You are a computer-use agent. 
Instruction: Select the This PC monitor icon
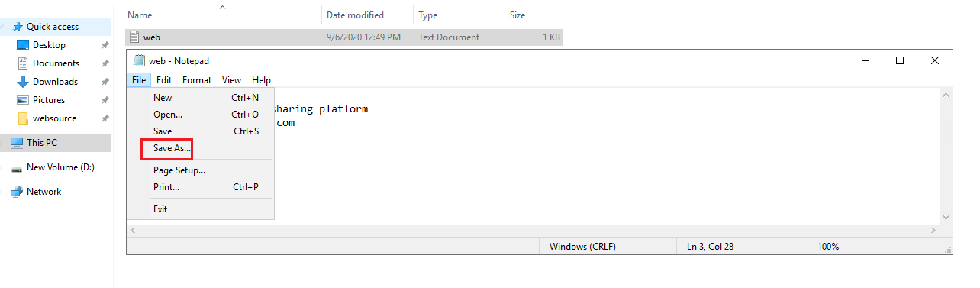pyautogui.click(x=16, y=143)
